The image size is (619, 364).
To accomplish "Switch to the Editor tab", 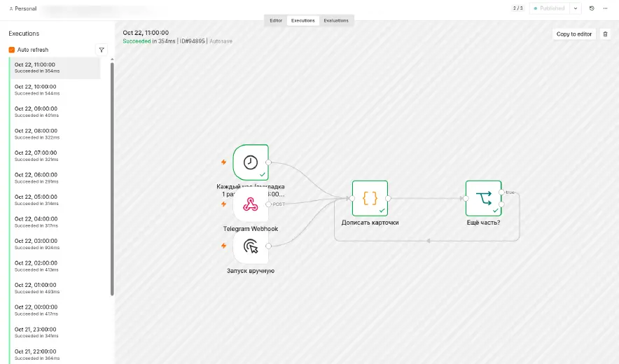I will click(x=276, y=20).
